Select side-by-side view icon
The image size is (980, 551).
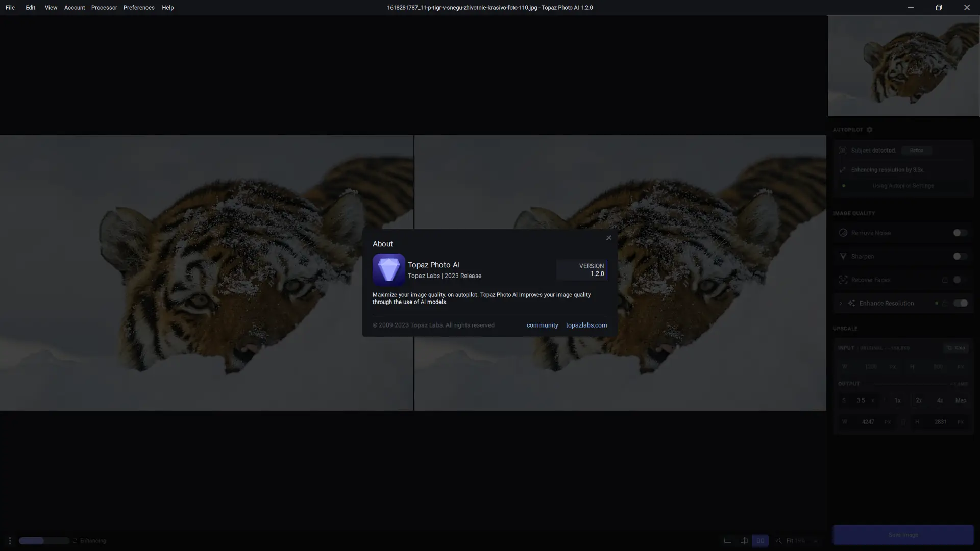[x=760, y=541]
